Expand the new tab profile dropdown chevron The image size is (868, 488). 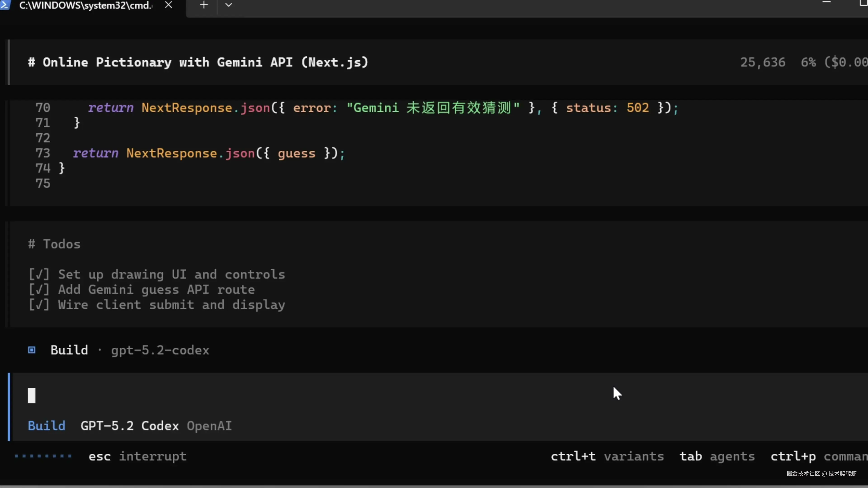[x=229, y=5]
